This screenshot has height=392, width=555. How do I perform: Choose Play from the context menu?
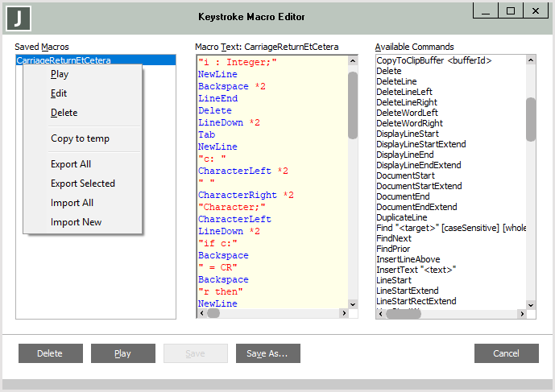pyautogui.click(x=60, y=74)
